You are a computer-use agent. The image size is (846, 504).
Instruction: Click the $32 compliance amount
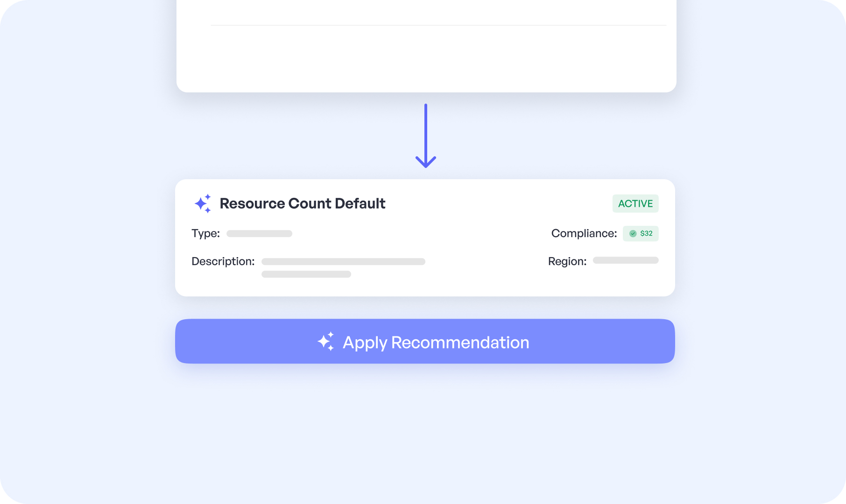pos(646,233)
